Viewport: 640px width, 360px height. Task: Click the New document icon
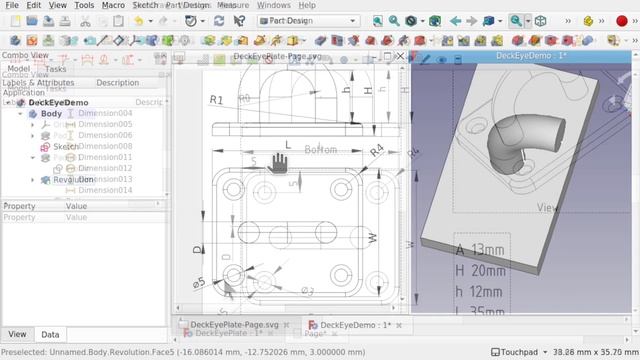[16, 21]
